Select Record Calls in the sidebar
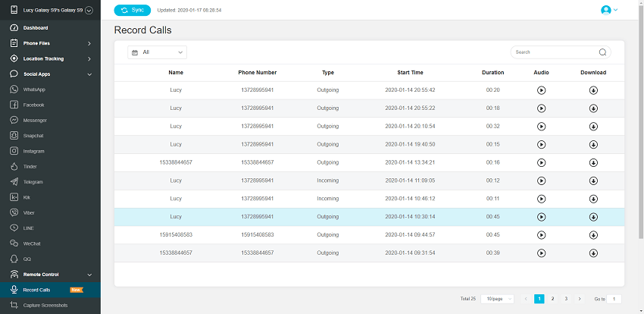Image resolution: width=644 pixels, height=314 pixels. pyautogui.click(x=50, y=290)
